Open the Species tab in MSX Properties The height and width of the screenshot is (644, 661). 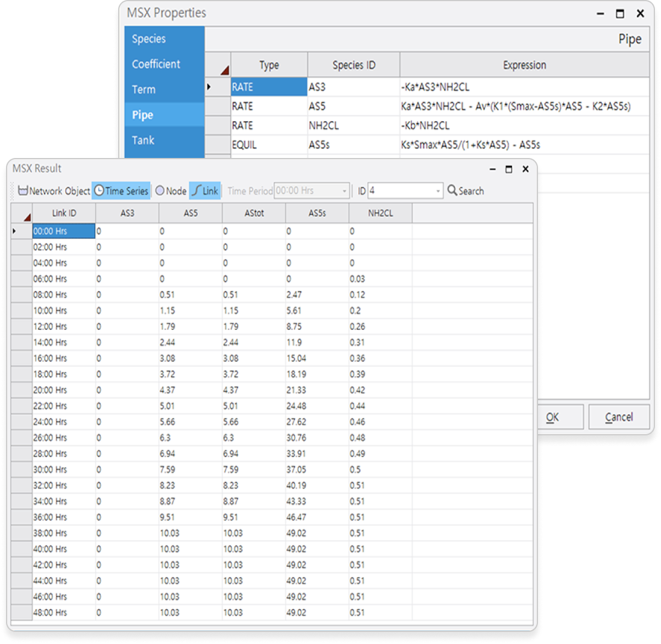coord(149,39)
